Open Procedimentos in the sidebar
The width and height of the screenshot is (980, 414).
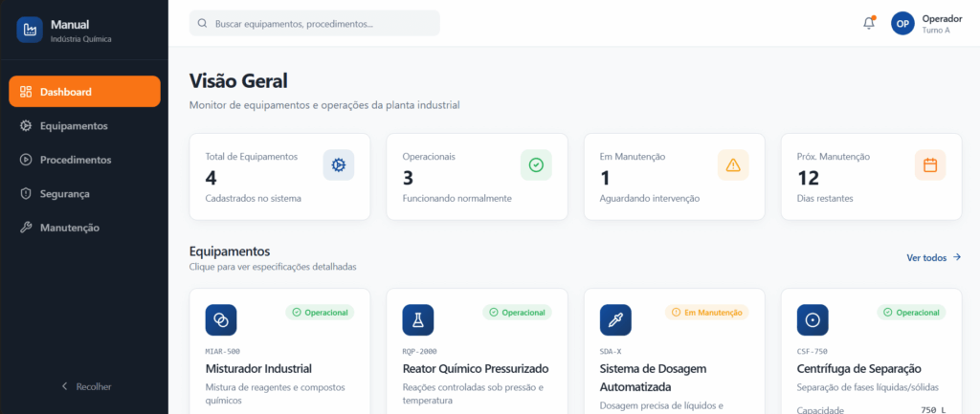[x=84, y=160]
